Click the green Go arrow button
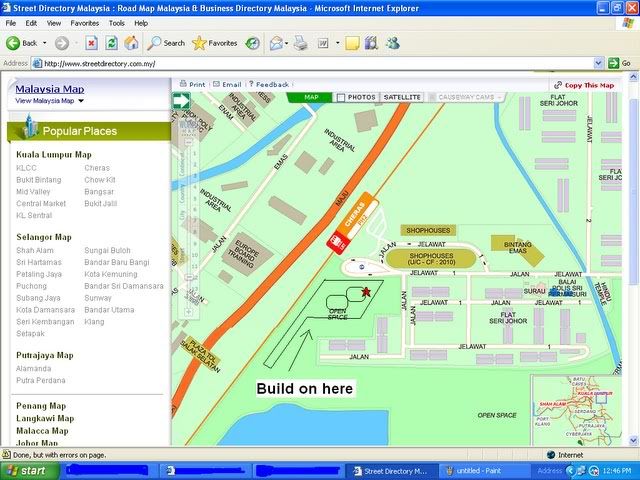This screenshot has width=640, height=480. (613, 63)
